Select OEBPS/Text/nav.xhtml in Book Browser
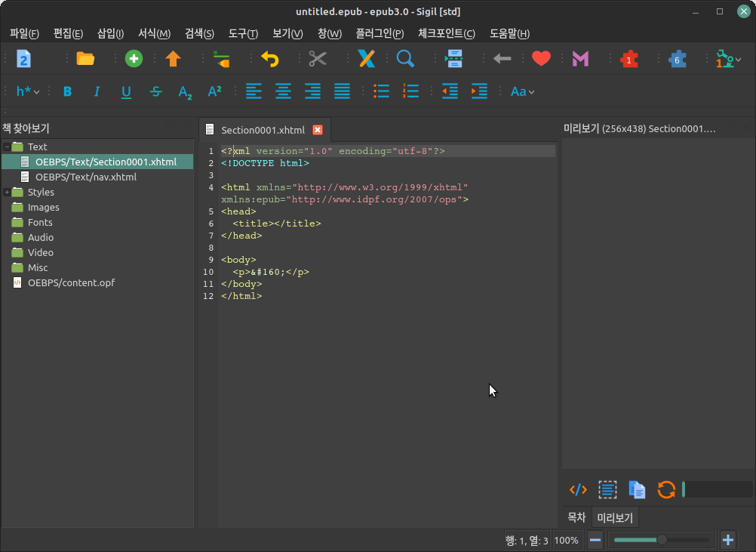The width and height of the screenshot is (756, 552). click(86, 177)
